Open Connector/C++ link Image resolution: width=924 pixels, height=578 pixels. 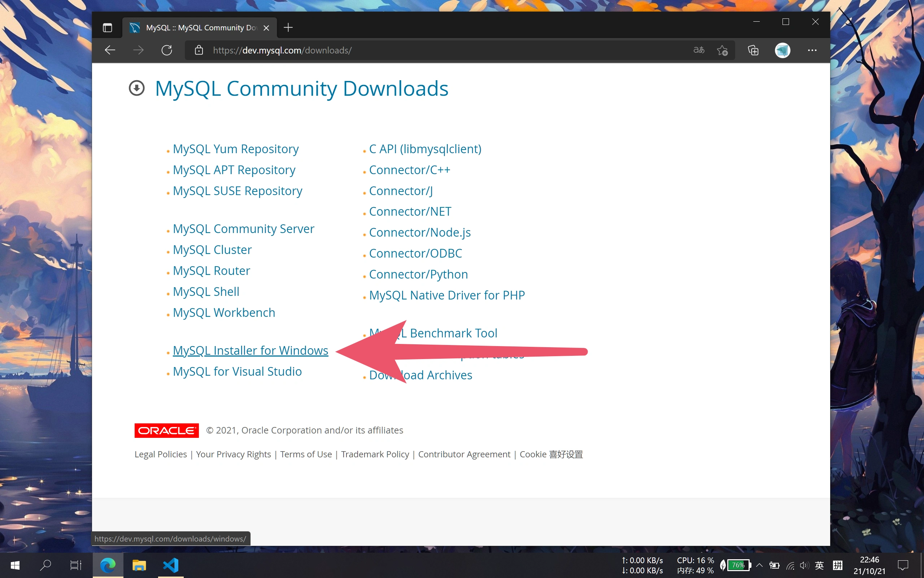tap(410, 170)
